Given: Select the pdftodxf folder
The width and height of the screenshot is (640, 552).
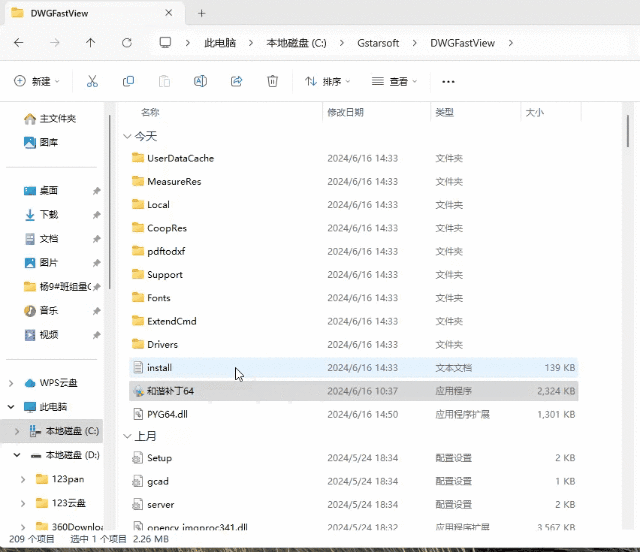Looking at the screenshot, I should 353,252.
